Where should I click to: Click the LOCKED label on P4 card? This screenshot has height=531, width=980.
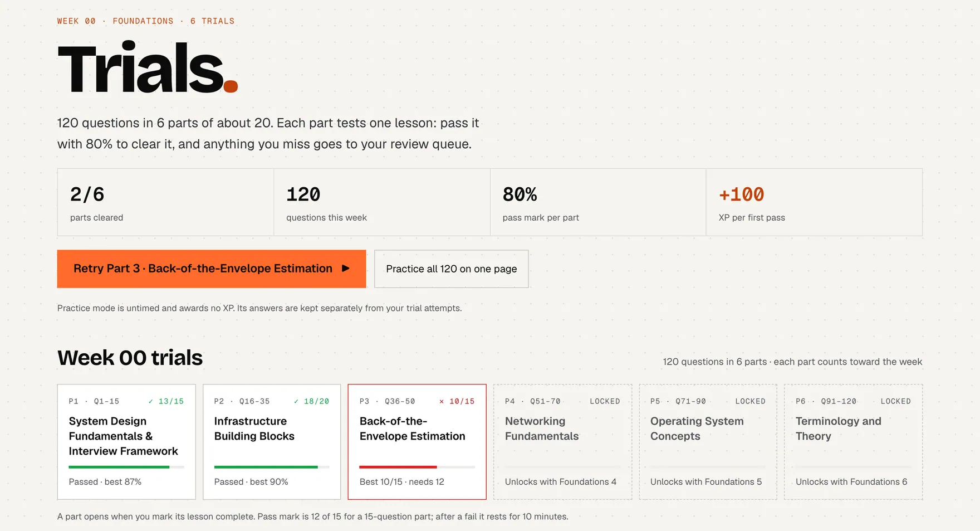tap(605, 401)
